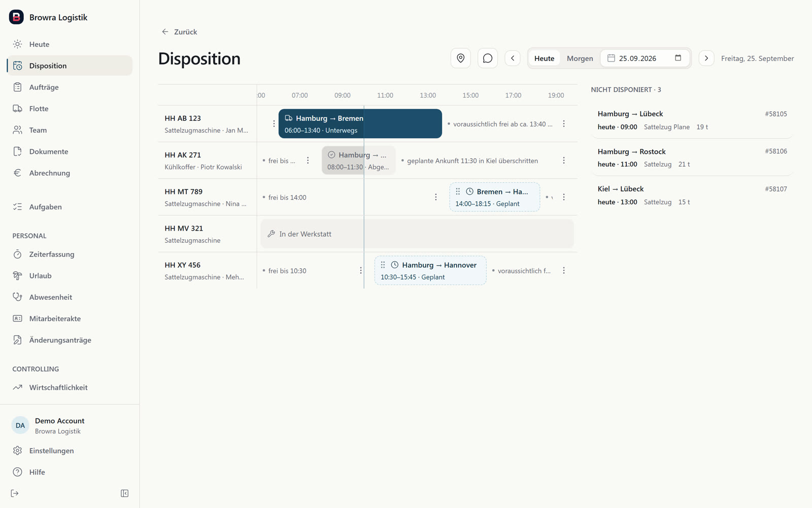The height and width of the screenshot is (508, 812).
Task: Grab handle icon of Bremen → Ha... tour
Action: [458, 192]
